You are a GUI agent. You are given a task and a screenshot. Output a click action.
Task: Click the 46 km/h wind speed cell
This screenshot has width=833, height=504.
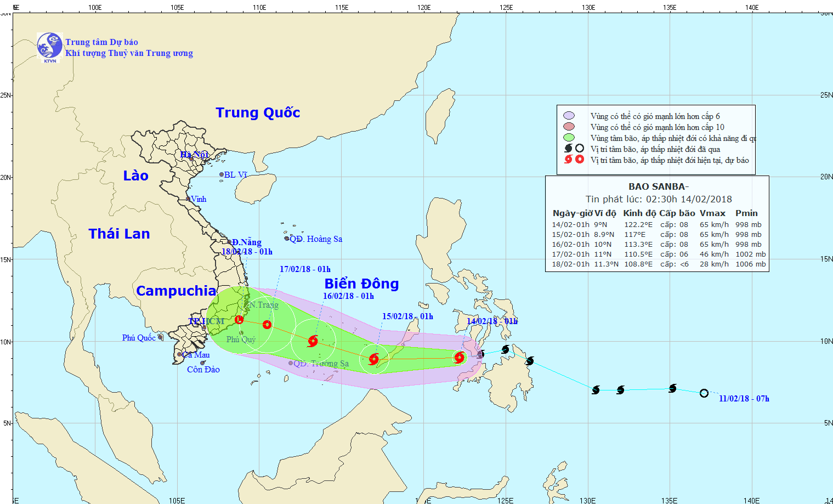coord(714,254)
